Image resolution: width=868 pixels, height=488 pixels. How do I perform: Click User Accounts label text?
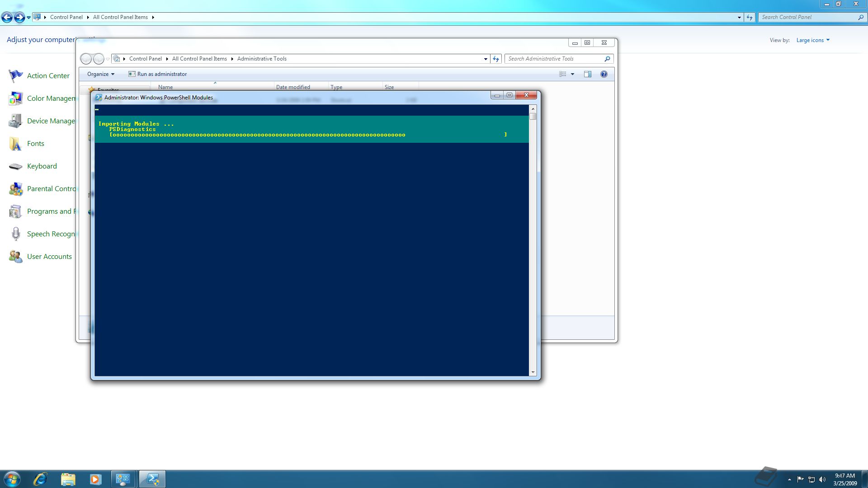[x=49, y=257]
